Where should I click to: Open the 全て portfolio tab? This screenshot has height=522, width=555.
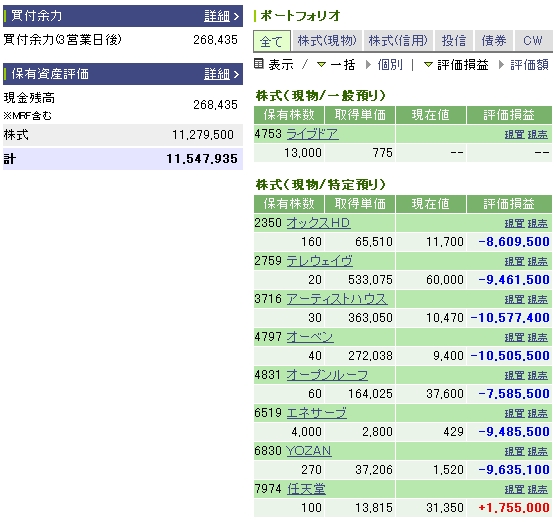[x=272, y=41]
